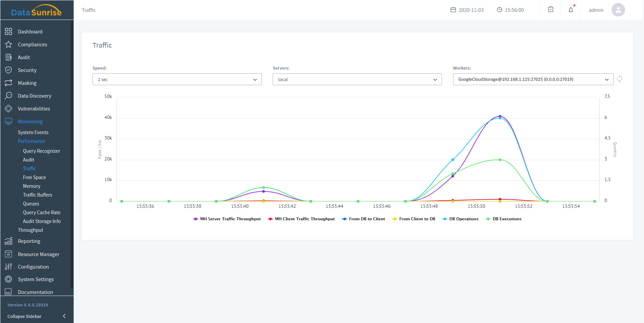Image resolution: width=644 pixels, height=323 pixels.
Task: Click the clipboard tasks icon in header
Action: coord(551,10)
